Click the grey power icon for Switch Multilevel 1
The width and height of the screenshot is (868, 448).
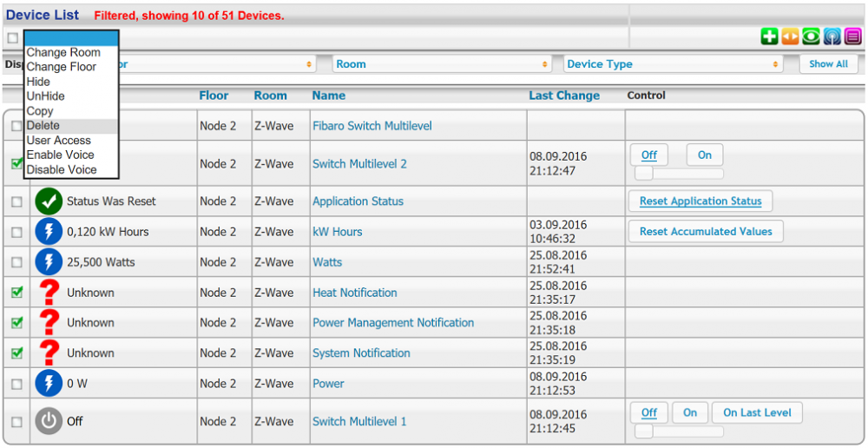click(49, 421)
